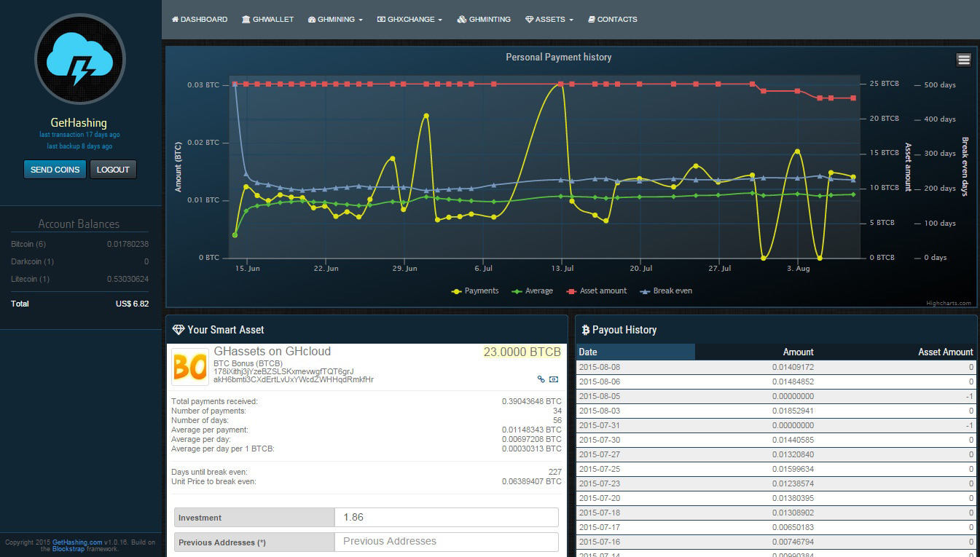Go to the Dashboard menu item
This screenshot has width=980, height=557.
pos(200,20)
